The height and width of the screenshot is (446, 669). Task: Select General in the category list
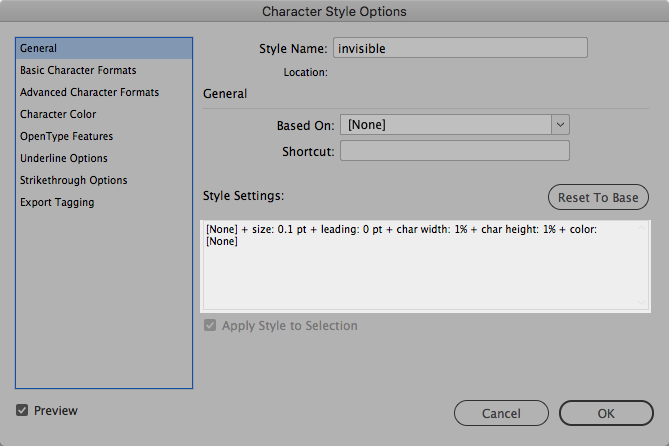click(39, 48)
